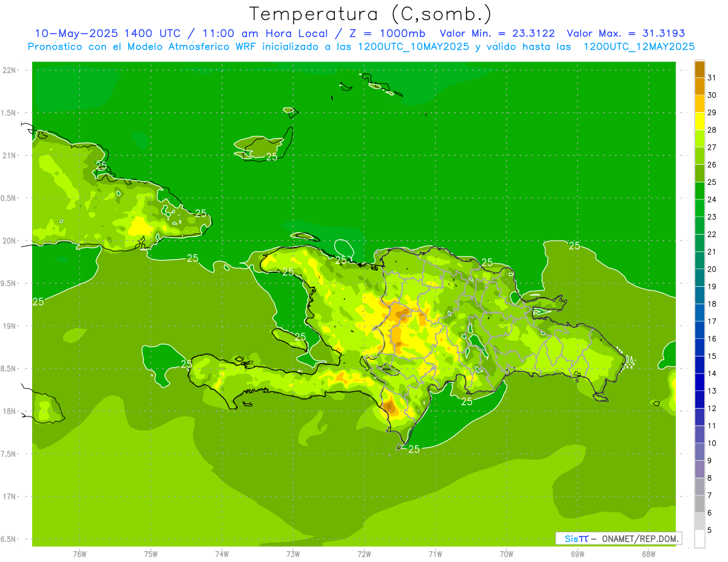728x562 pixels.
Task: Click the 70W longitude axis label
Action: [507, 554]
